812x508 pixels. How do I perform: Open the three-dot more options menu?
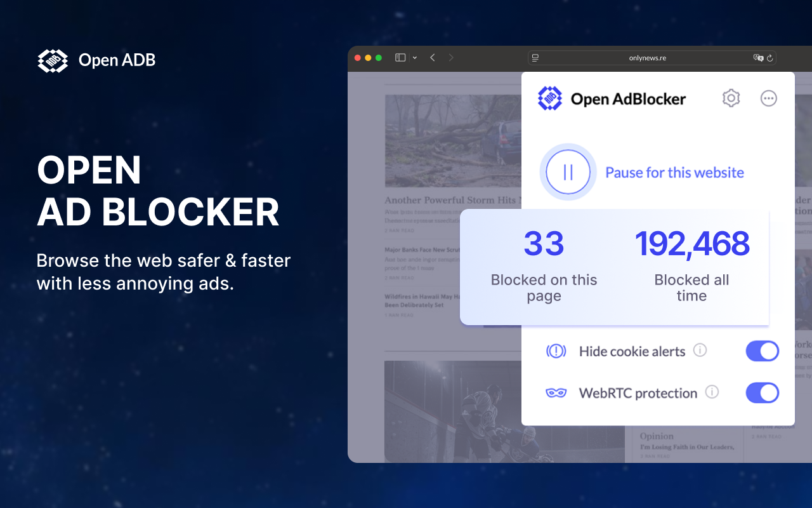(769, 98)
